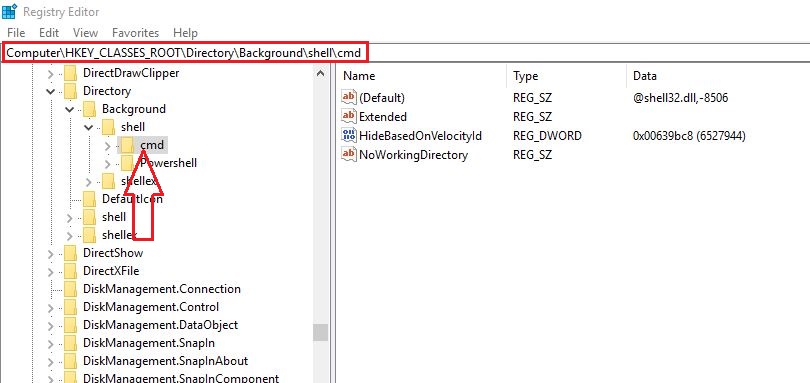The width and height of the screenshot is (810, 383).
Task: Expand the DirectShow key
Action: (50, 254)
